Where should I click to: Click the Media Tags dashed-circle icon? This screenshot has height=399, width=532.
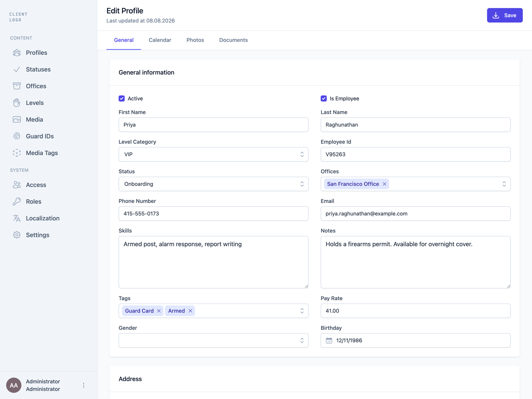[x=17, y=153]
